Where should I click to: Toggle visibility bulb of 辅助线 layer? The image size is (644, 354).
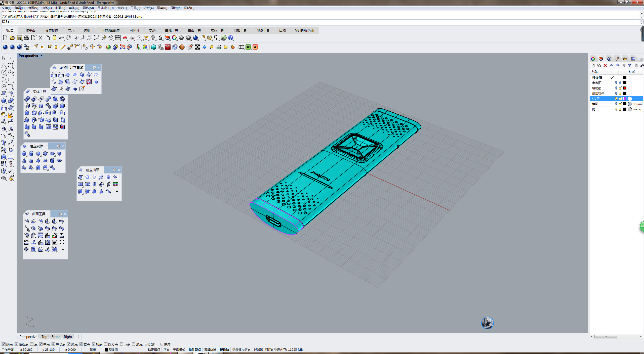(616, 88)
